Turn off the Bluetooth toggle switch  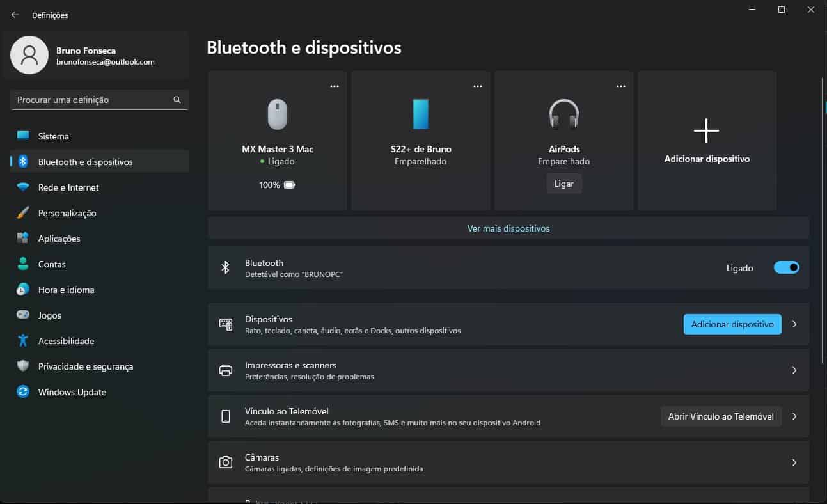tap(787, 268)
